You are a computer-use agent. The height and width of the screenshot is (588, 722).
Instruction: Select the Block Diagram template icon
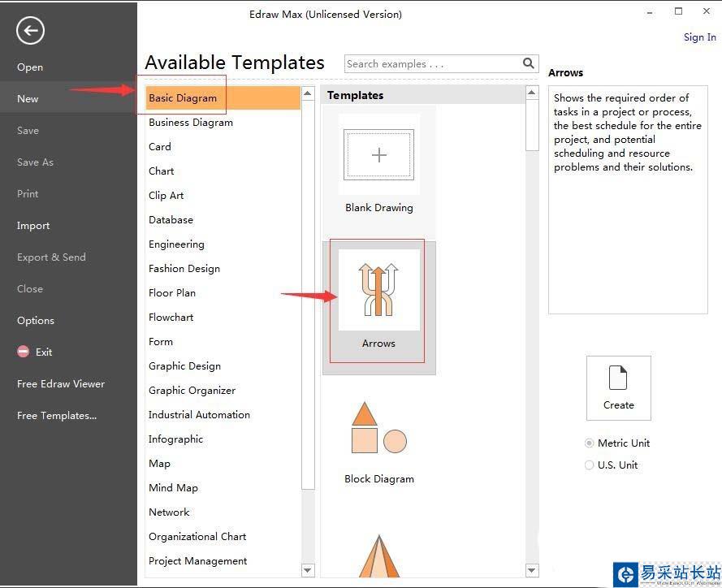click(x=379, y=427)
